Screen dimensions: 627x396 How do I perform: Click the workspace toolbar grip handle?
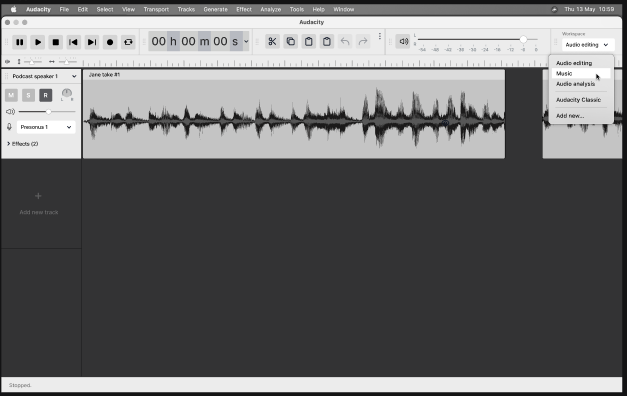[555, 42]
